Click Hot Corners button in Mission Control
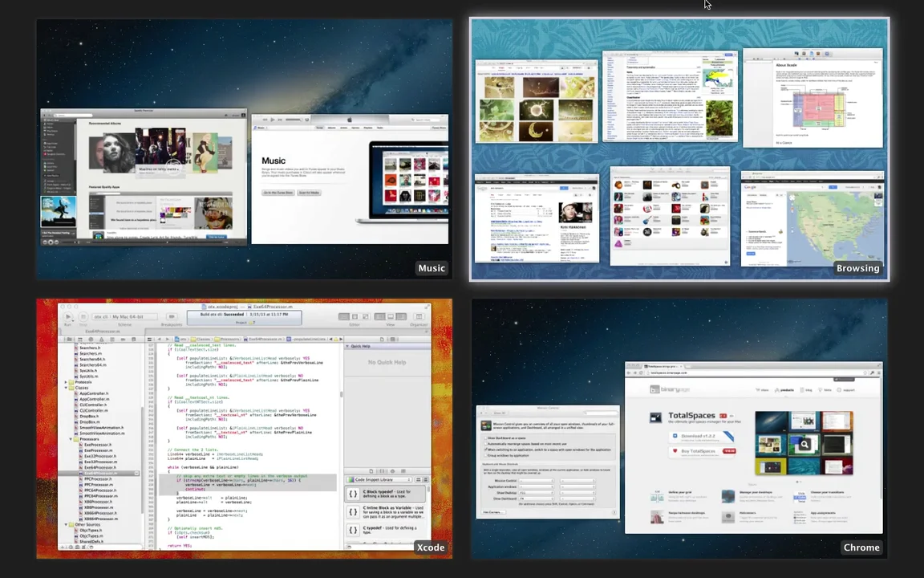Viewport: 924px width, 578px height. tap(493, 512)
